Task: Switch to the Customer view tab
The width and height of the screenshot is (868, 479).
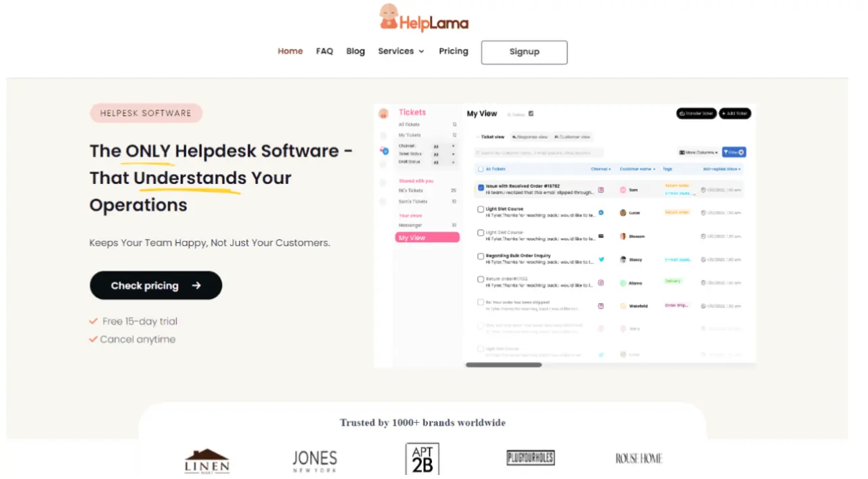Action: tap(571, 137)
